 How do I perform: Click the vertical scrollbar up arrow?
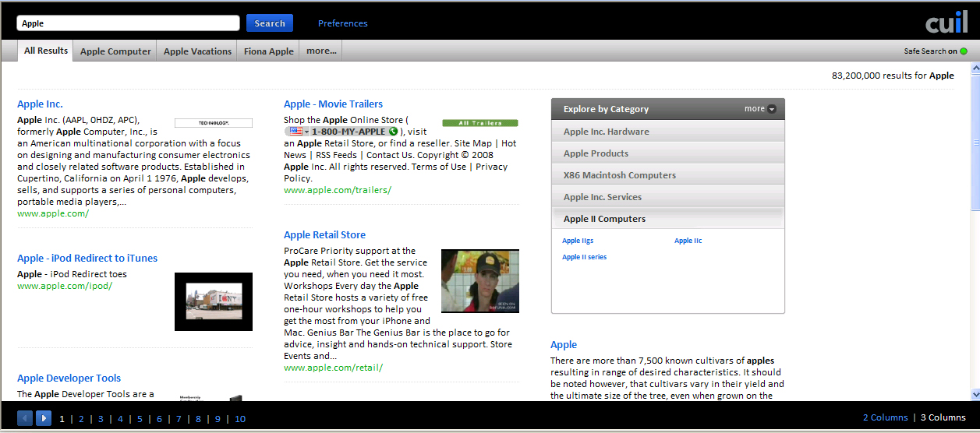click(975, 69)
